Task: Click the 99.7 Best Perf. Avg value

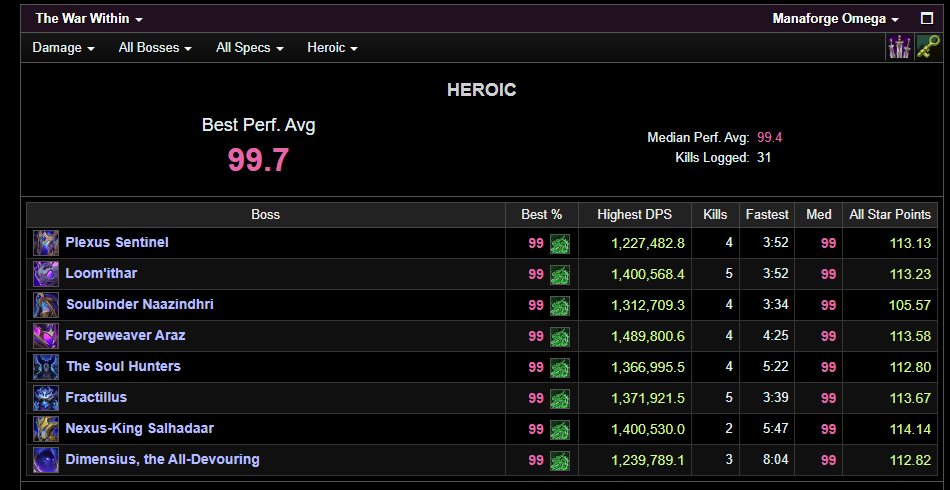Action: 259,160
